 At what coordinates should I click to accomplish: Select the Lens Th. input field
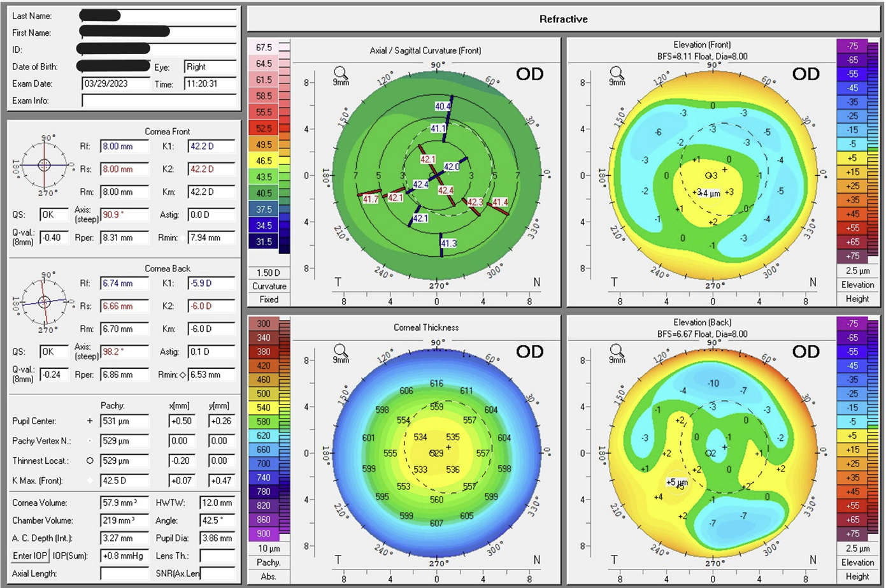pyautogui.click(x=217, y=556)
